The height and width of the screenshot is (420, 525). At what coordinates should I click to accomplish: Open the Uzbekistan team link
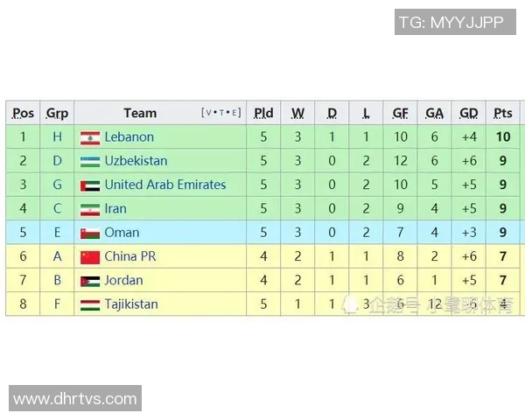point(136,161)
